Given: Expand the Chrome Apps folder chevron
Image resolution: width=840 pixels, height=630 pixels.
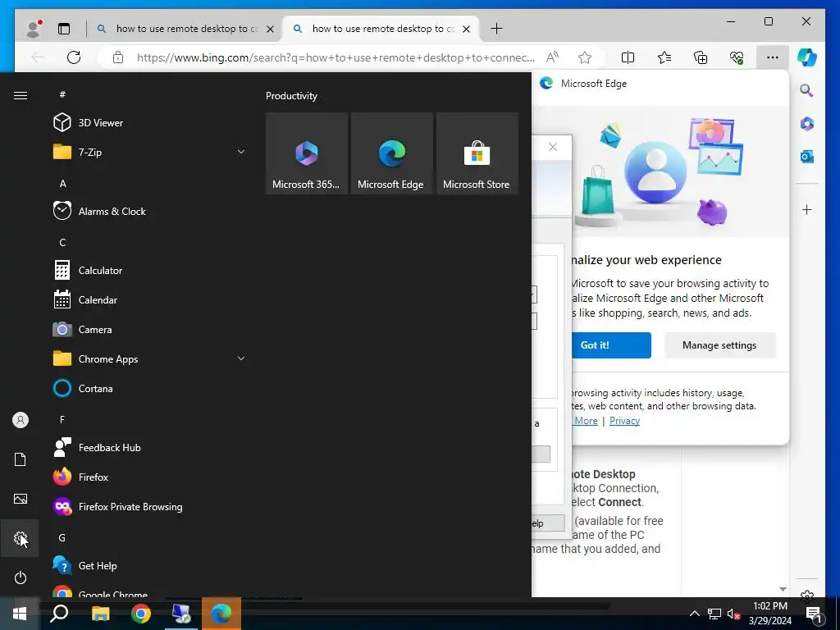Looking at the screenshot, I should (x=241, y=358).
